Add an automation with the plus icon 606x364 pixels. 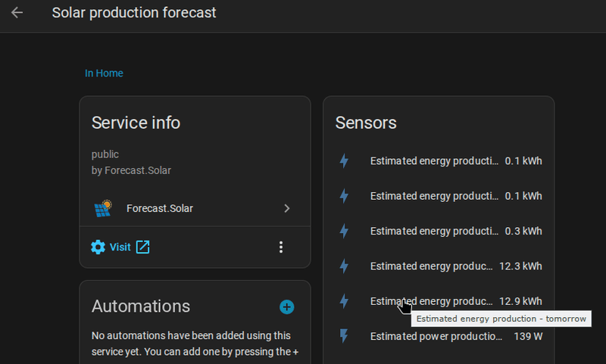[x=286, y=306]
